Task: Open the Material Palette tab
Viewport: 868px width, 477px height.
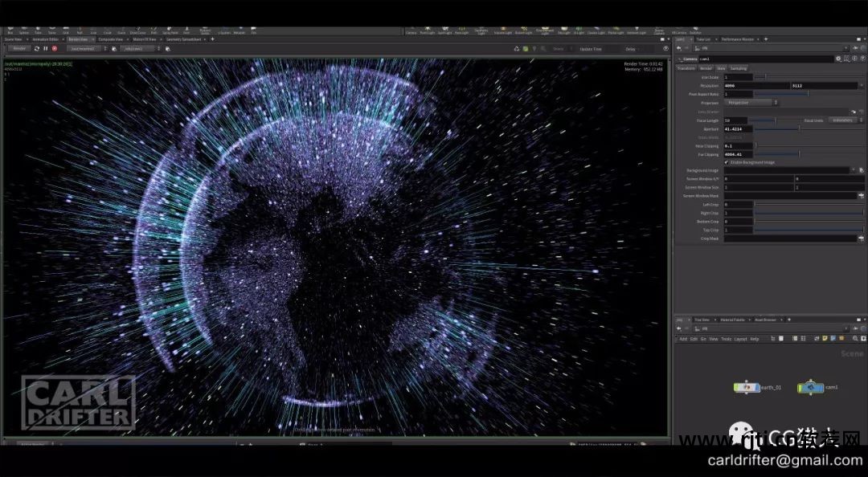Action: click(x=732, y=320)
